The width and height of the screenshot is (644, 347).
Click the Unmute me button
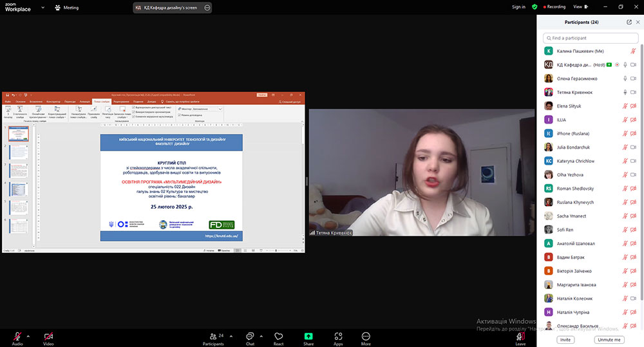(609, 340)
